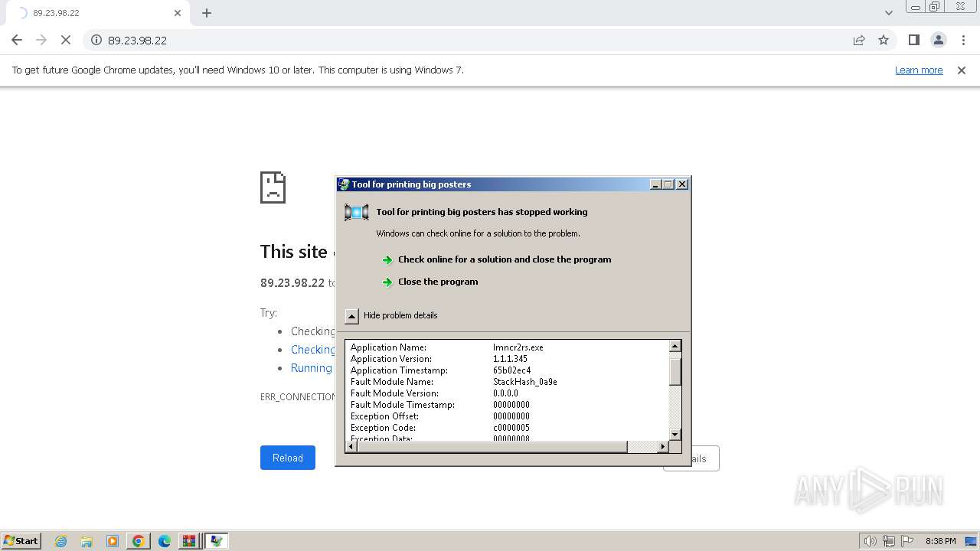Select Fault Module Name StackHash_0a9e
Image resolution: width=980 pixels, height=551 pixels.
[525, 382]
